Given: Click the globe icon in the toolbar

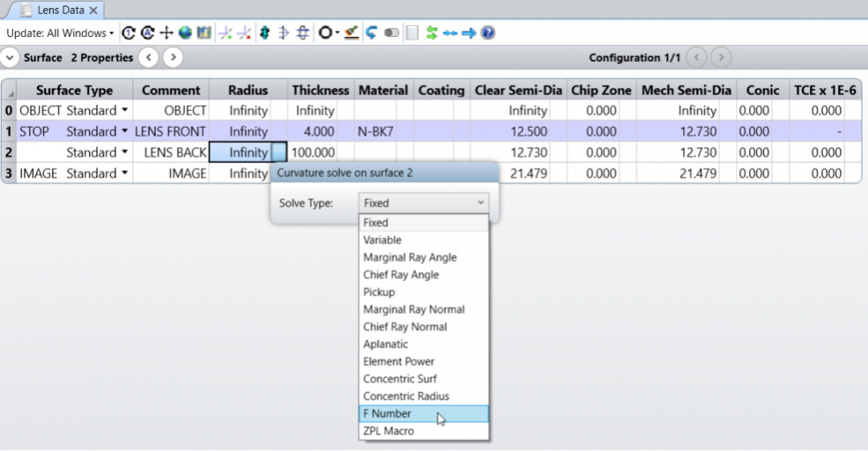Looking at the screenshot, I should [186, 33].
